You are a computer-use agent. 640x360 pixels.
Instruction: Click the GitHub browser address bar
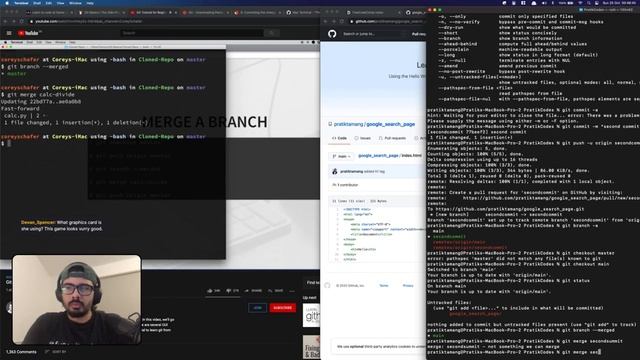pos(388,21)
